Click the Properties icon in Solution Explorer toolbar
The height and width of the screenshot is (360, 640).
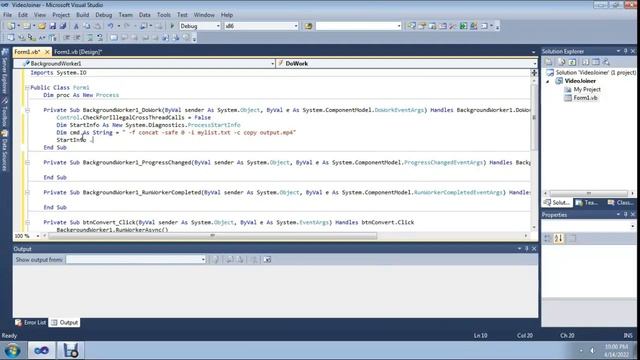point(549,62)
